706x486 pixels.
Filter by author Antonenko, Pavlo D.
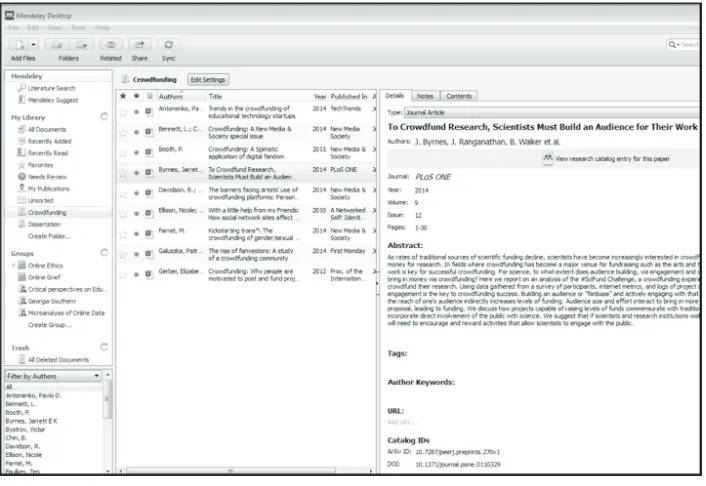pyautogui.click(x=33, y=396)
